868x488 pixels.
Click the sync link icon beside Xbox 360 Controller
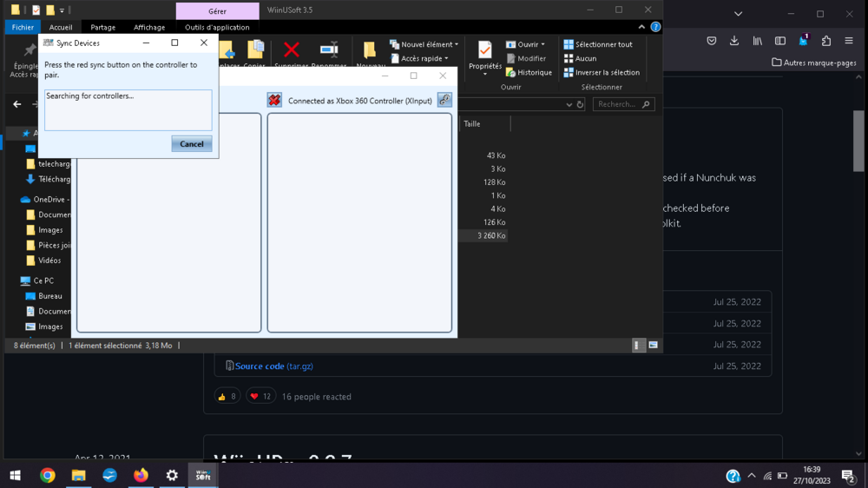(444, 101)
